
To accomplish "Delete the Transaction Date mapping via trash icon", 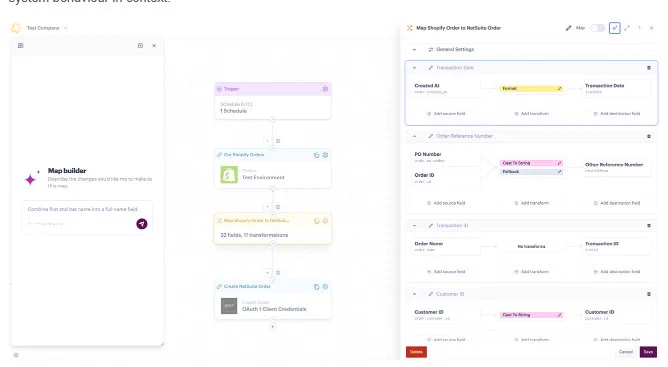I will point(649,68).
